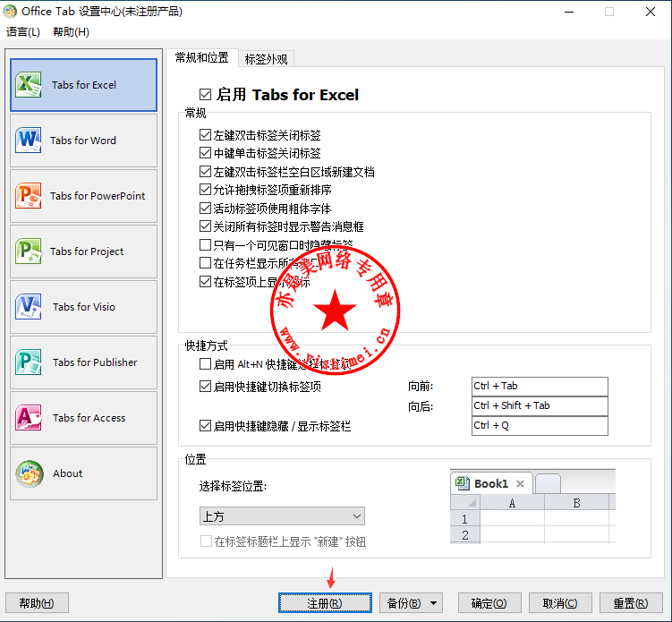The height and width of the screenshot is (622, 672).
Task: Click the 向前 shortcut field Ctrl + Tab
Action: click(x=540, y=387)
